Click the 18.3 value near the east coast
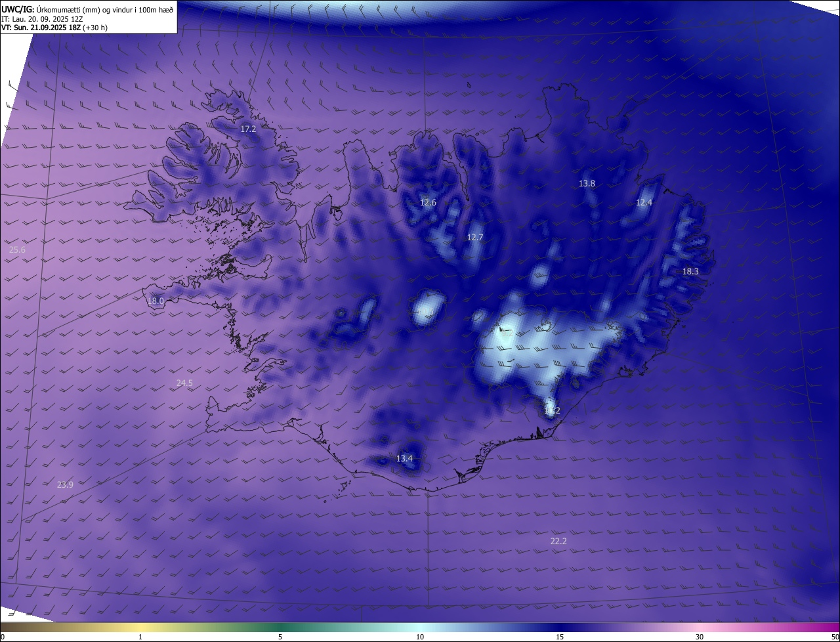 690,271
